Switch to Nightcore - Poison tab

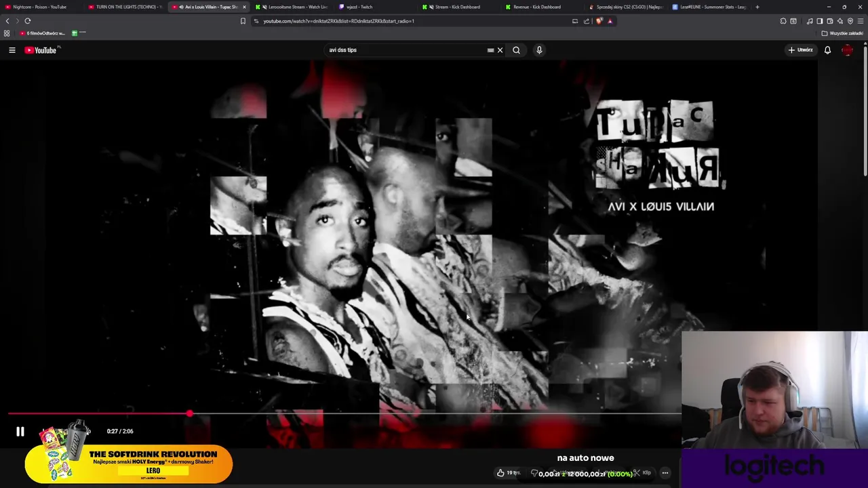click(x=41, y=7)
